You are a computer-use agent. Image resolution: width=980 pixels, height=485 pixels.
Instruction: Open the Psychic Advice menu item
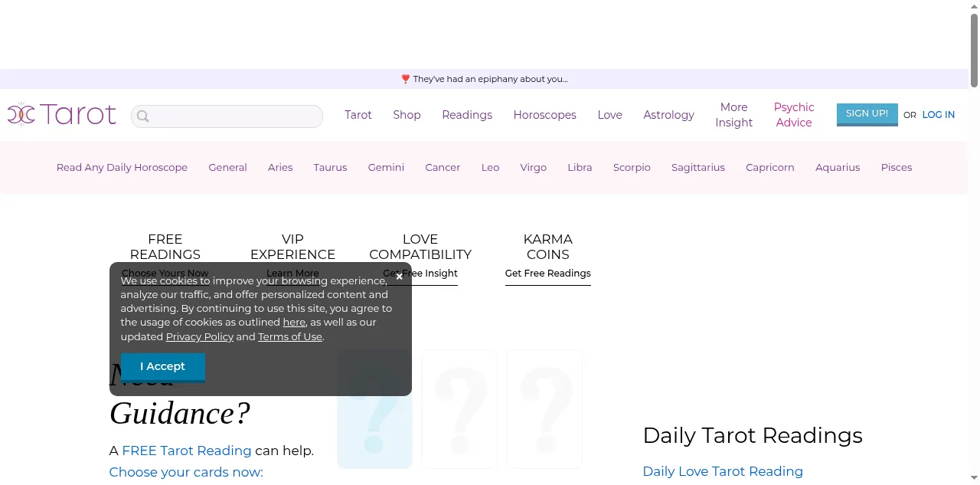pos(794,115)
